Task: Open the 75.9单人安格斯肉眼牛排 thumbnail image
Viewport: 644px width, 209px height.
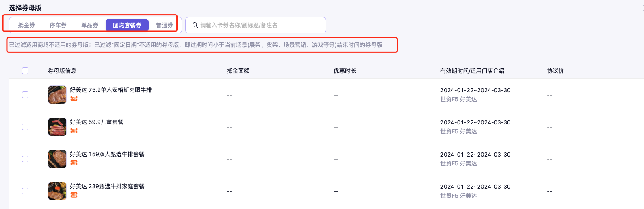Action: coord(57,95)
